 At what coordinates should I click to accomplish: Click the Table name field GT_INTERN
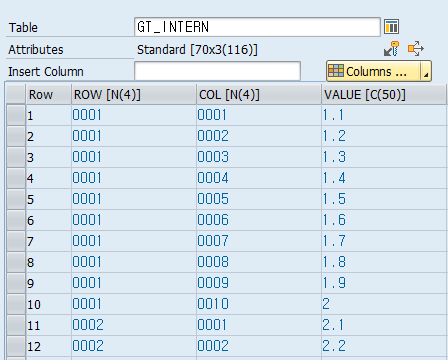257,27
